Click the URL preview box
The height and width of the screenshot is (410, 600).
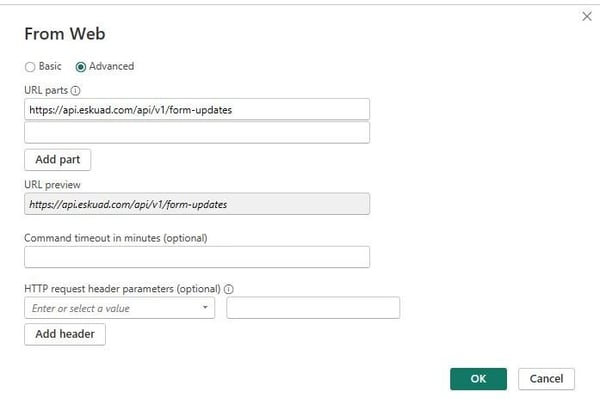click(197, 204)
